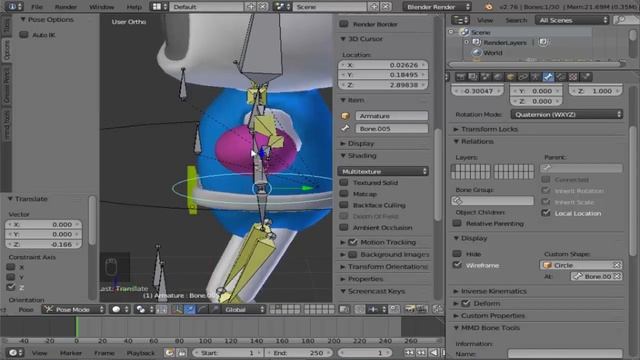Click the timeline editor type icon
640x360 pixels.
click(16, 353)
